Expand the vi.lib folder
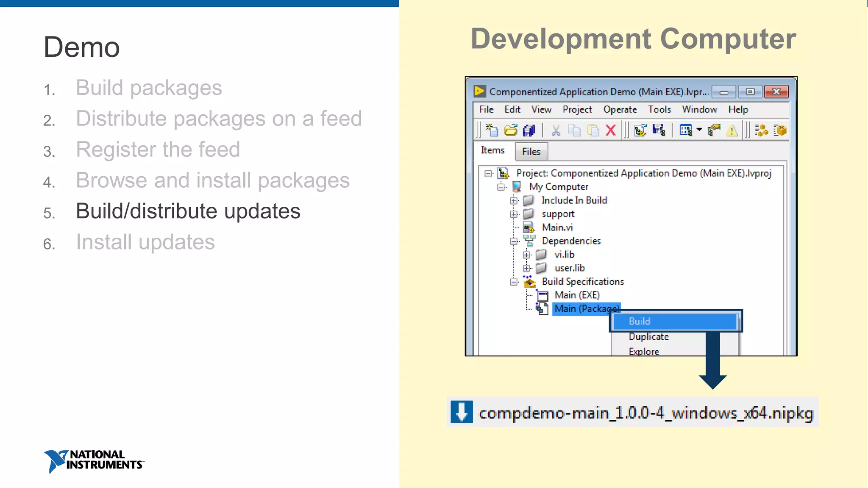Viewport: 868px width, 488px height. (x=526, y=255)
